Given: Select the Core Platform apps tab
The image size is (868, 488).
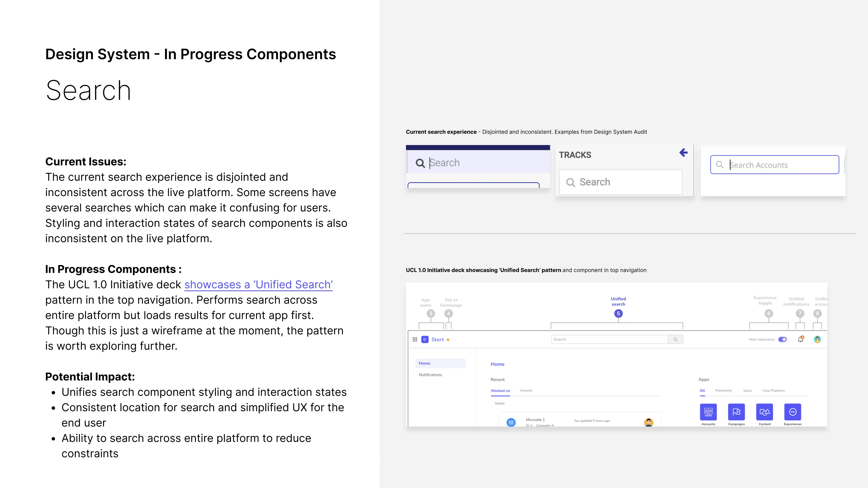Looking at the screenshot, I should (x=774, y=391).
